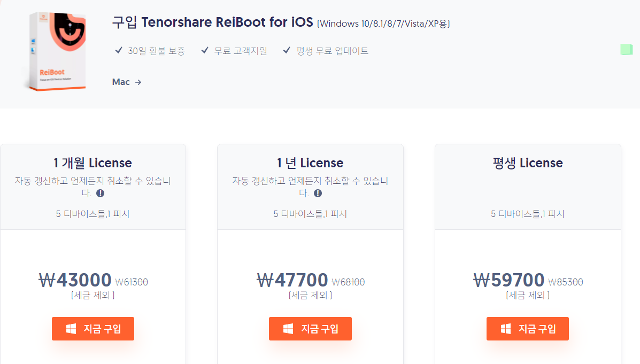
Task: Click info icon in 1 년 License card
Action: (x=318, y=193)
